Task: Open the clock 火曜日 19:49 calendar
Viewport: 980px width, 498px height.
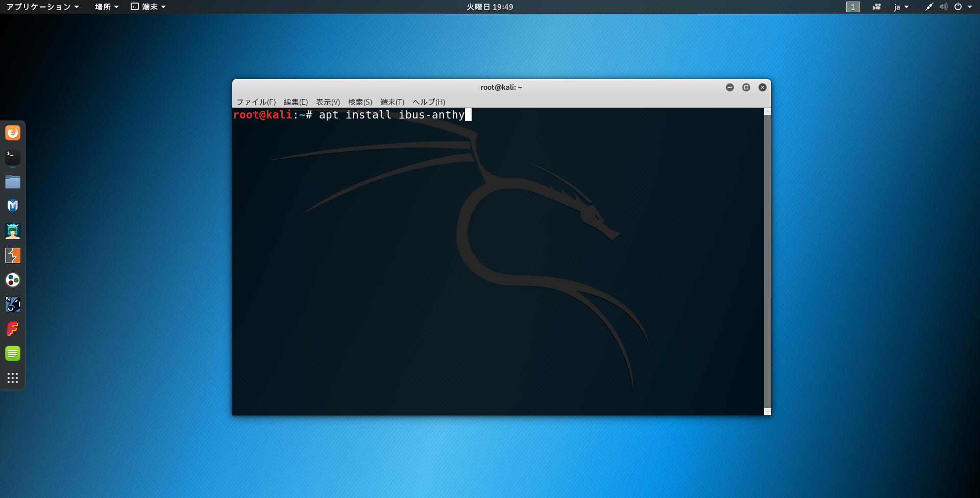Action: (x=490, y=7)
